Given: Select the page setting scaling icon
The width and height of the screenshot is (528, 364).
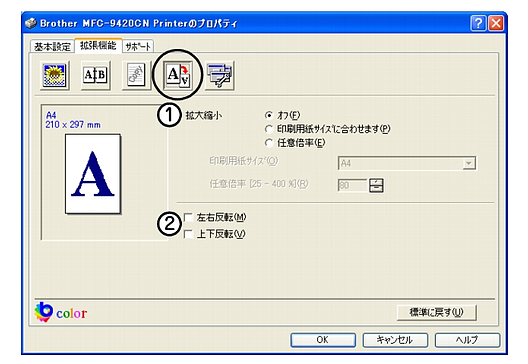Looking at the screenshot, I should [178, 75].
